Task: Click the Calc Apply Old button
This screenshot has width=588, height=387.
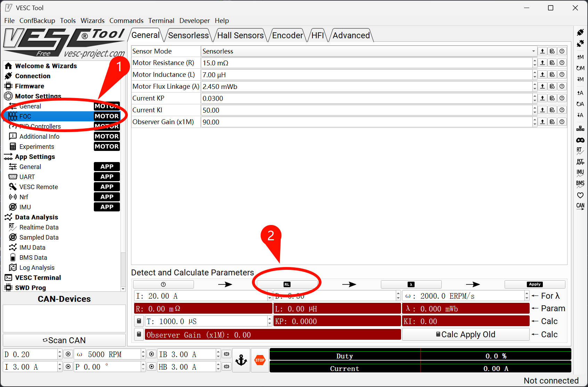Action: [466, 334]
